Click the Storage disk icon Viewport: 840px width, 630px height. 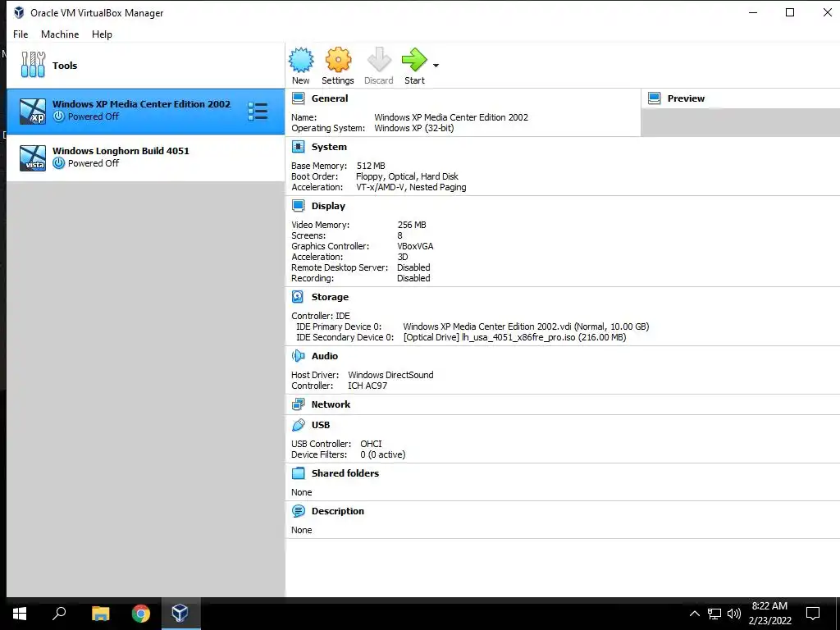tap(299, 297)
